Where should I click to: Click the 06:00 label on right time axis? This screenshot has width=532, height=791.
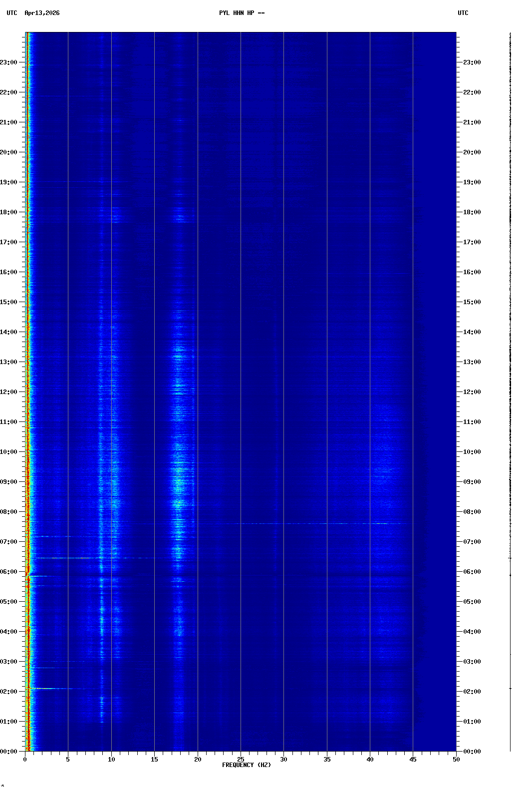tap(472, 572)
